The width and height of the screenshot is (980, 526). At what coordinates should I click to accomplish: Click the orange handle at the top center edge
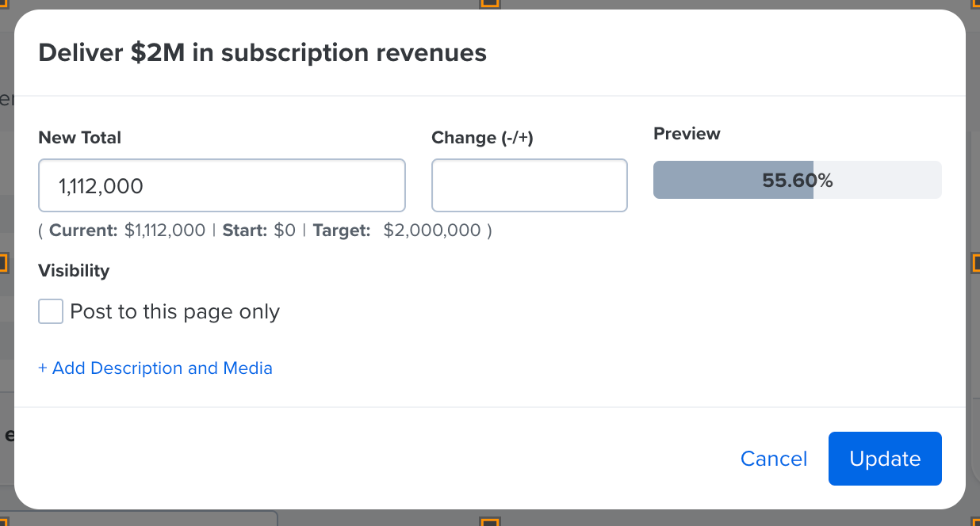pos(490,3)
